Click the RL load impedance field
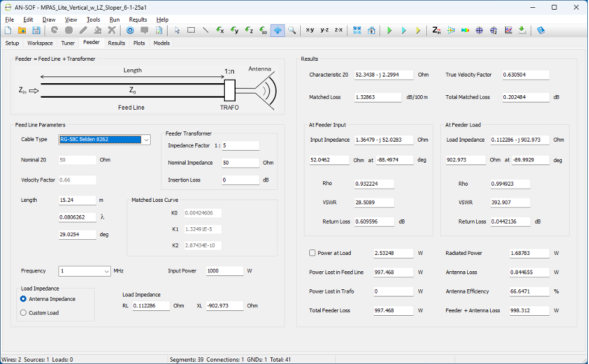The width and height of the screenshot is (589, 364). coord(151,306)
